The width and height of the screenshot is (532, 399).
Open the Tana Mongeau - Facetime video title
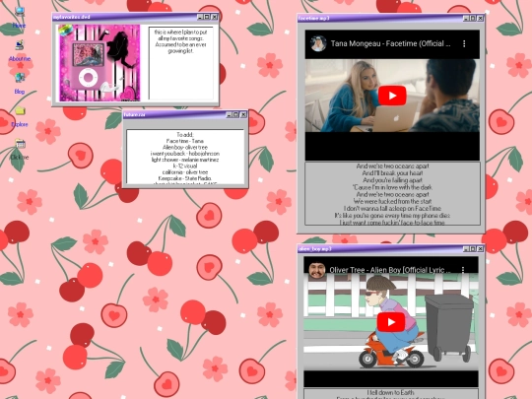[390, 43]
